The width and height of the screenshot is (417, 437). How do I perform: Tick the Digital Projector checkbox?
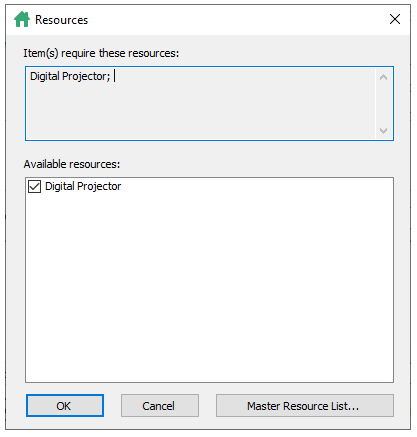pyautogui.click(x=34, y=187)
